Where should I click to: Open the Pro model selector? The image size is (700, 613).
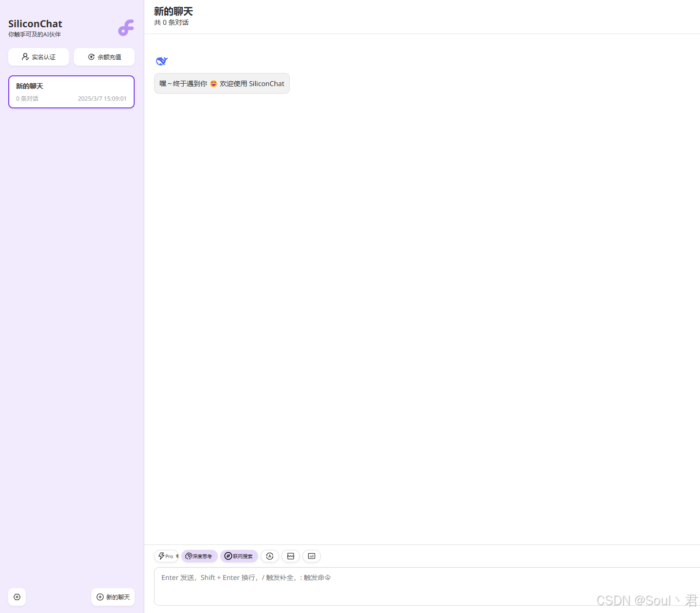[x=166, y=556]
